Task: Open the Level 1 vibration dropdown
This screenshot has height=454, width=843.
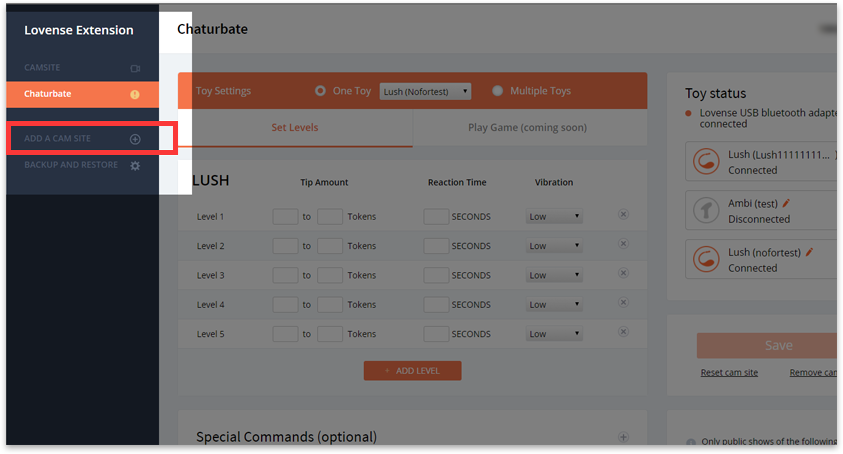Action: pyautogui.click(x=554, y=217)
